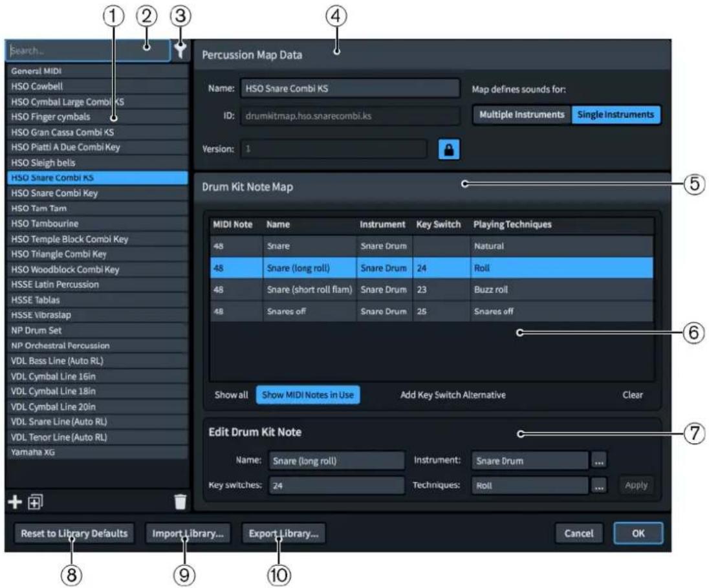The image size is (709, 588).
Task: Click Playing Techniques column header
Action: tap(512, 224)
